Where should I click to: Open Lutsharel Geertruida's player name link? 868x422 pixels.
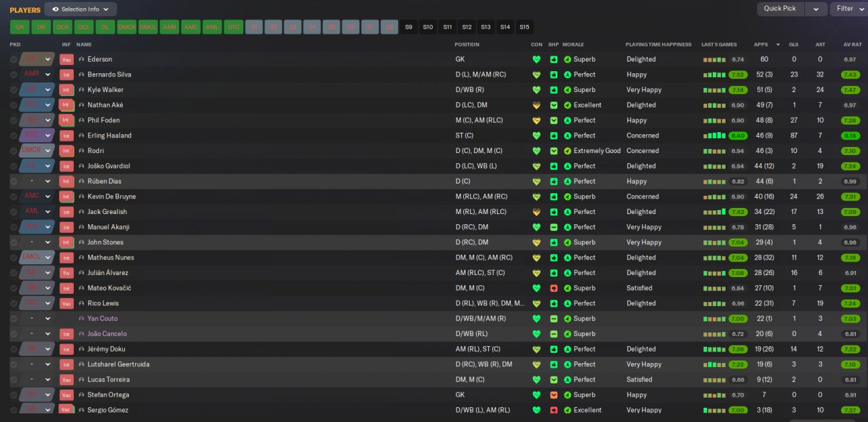click(118, 364)
